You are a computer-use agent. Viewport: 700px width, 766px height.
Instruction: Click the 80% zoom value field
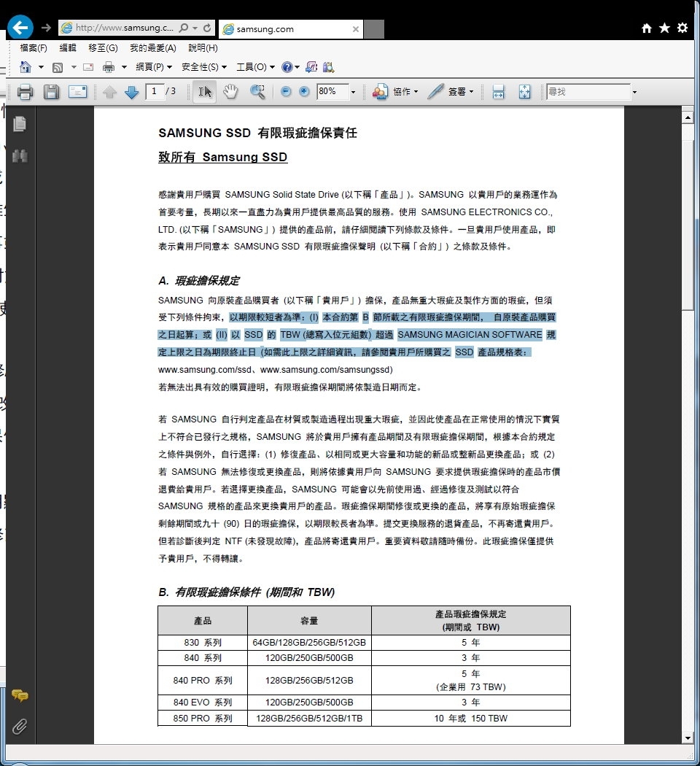332,91
